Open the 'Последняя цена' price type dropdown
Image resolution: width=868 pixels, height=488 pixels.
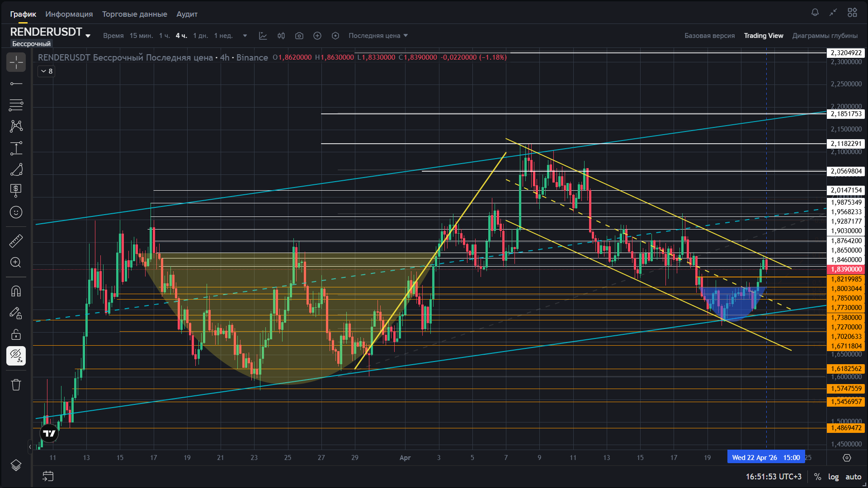coord(378,36)
